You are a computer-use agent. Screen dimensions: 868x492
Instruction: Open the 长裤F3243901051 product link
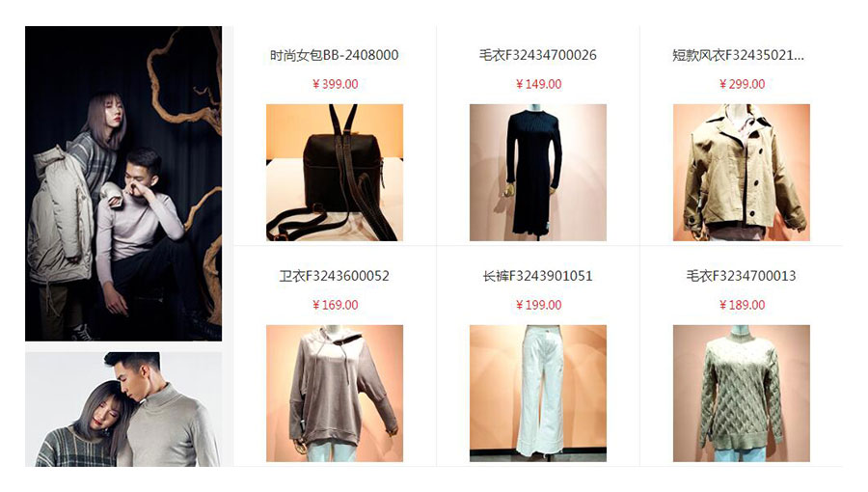537,276
